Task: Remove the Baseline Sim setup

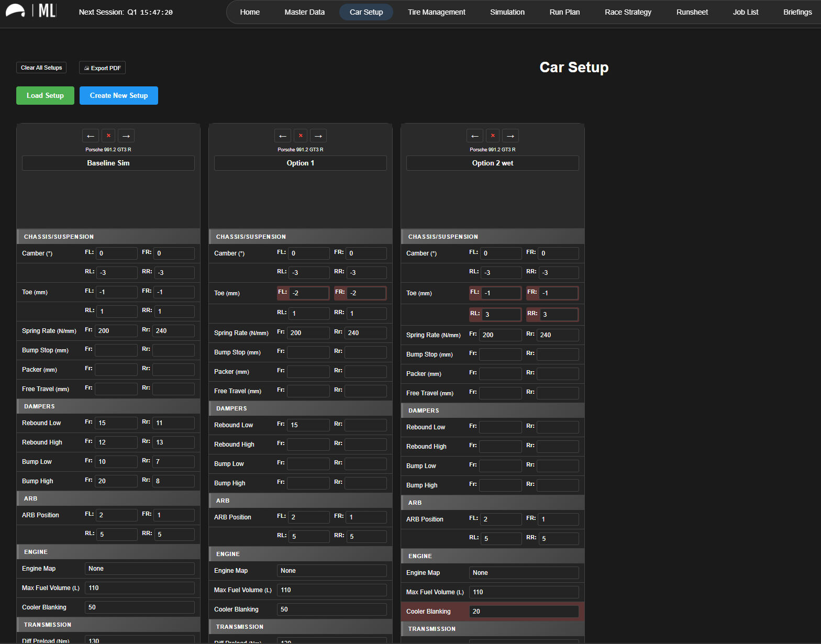Action: [108, 136]
